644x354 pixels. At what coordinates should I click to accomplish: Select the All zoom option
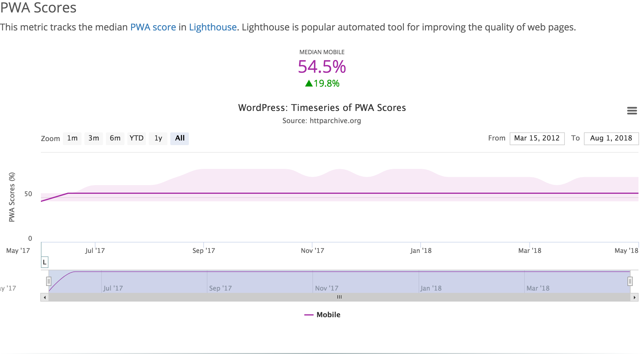(x=180, y=138)
